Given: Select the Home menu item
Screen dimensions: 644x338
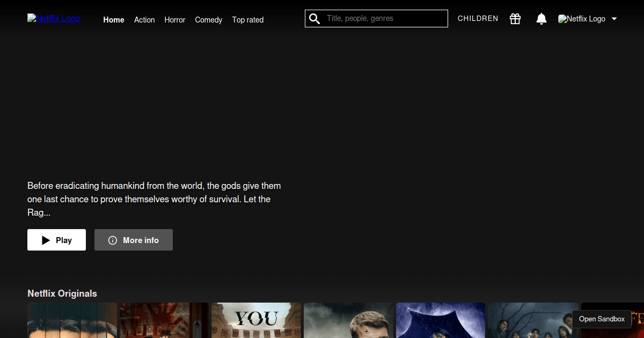Looking at the screenshot, I should (113, 20).
